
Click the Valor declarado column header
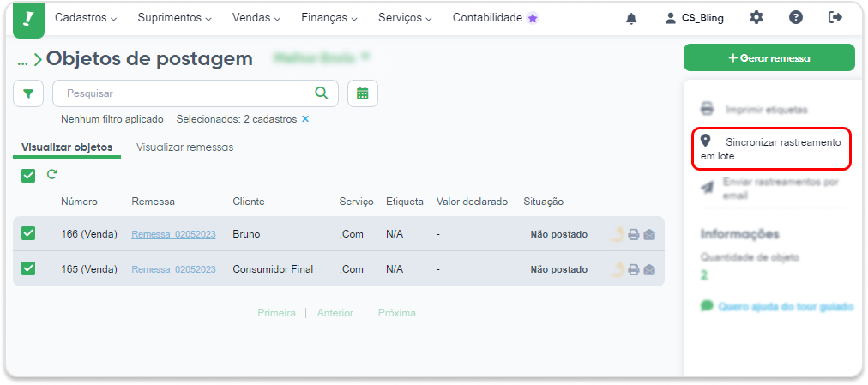coord(472,202)
